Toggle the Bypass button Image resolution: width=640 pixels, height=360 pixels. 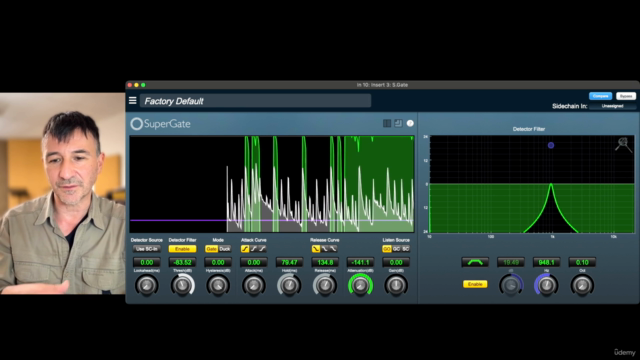click(626, 96)
